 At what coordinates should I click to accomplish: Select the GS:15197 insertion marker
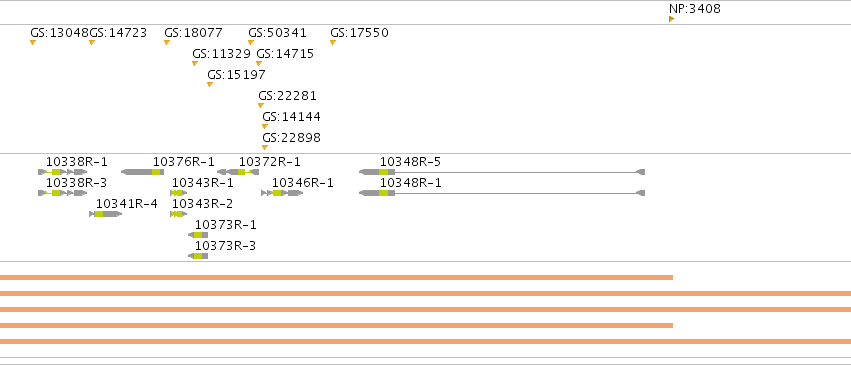click(209, 85)
